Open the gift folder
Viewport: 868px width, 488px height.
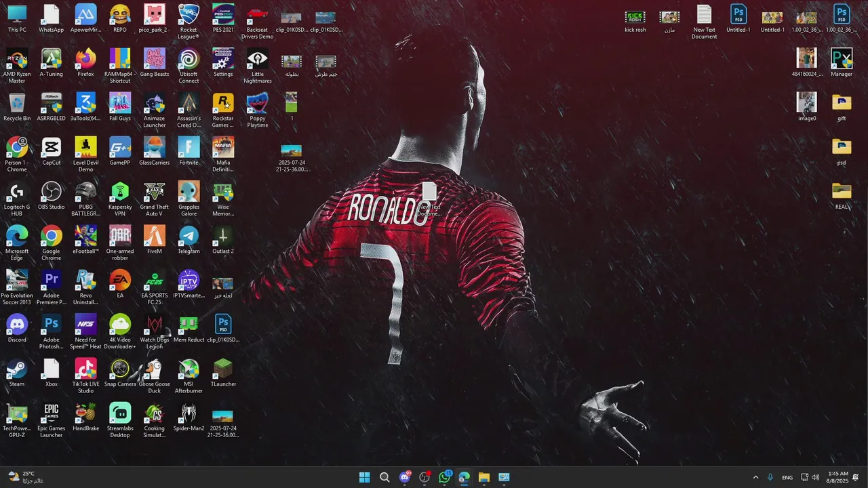tap(842, 107)
